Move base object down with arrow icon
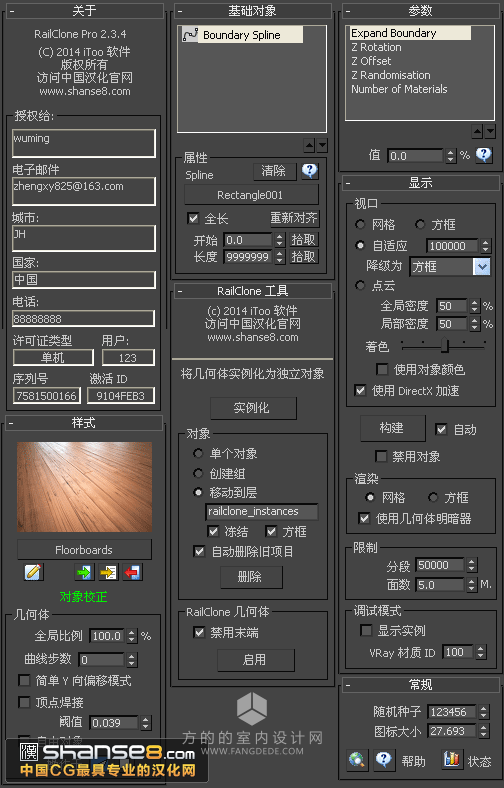504x788 pixels. (x=322, y=146)
